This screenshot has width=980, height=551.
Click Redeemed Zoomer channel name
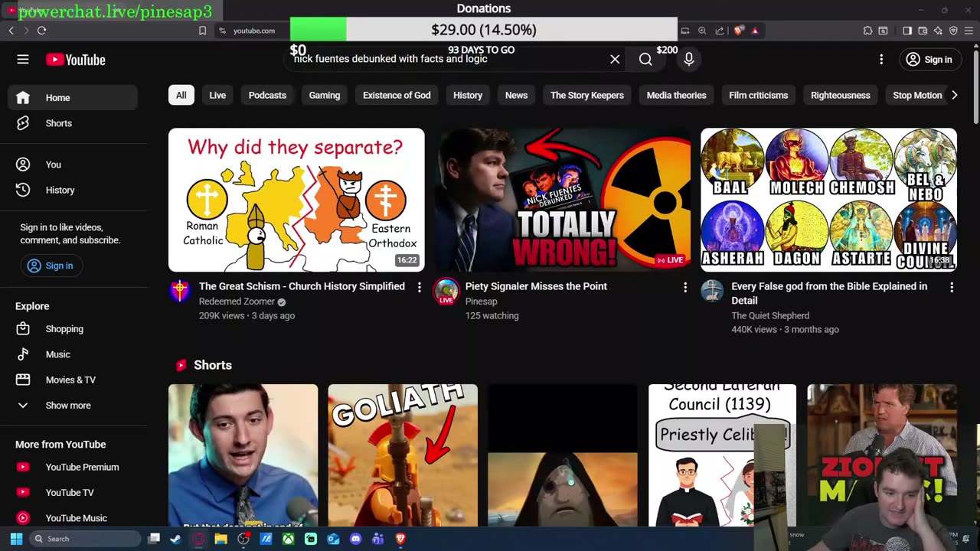(x=237, y=302)
